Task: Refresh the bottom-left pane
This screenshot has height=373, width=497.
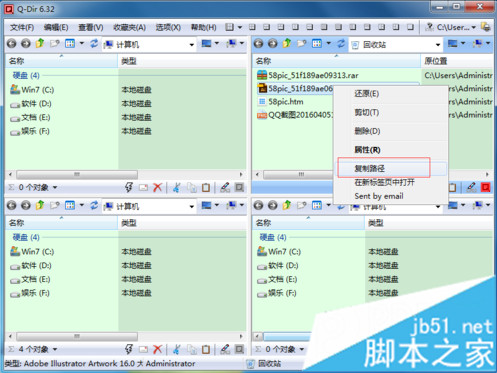Action: point(94,206)
